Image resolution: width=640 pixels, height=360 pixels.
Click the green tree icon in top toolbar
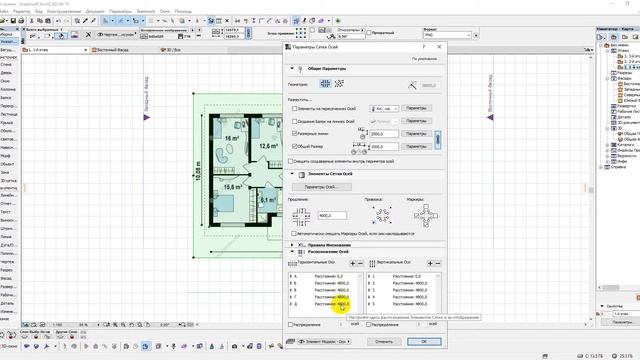tap(338, 21)
